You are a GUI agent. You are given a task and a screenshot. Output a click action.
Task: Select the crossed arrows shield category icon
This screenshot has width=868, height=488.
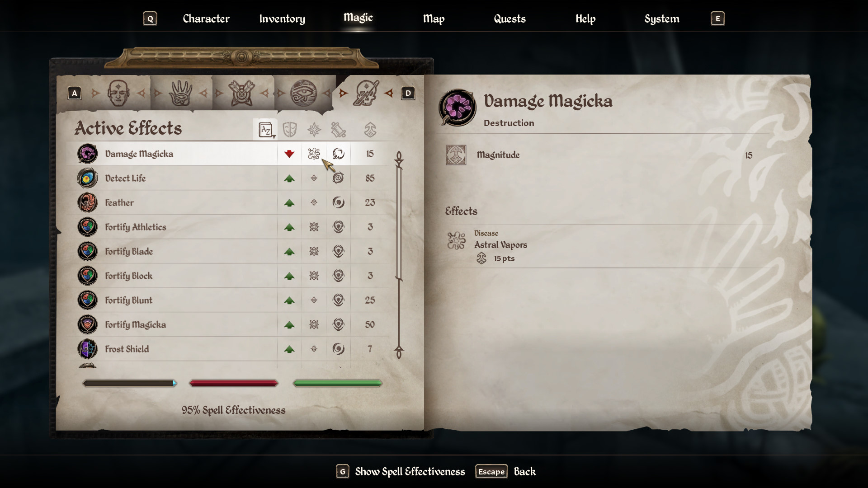pos(242,93)
